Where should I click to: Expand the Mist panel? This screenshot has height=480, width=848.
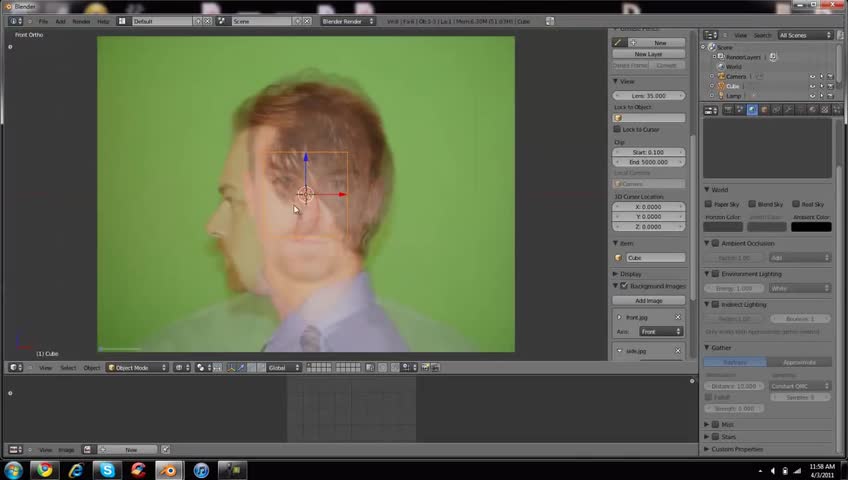(706, 424)
